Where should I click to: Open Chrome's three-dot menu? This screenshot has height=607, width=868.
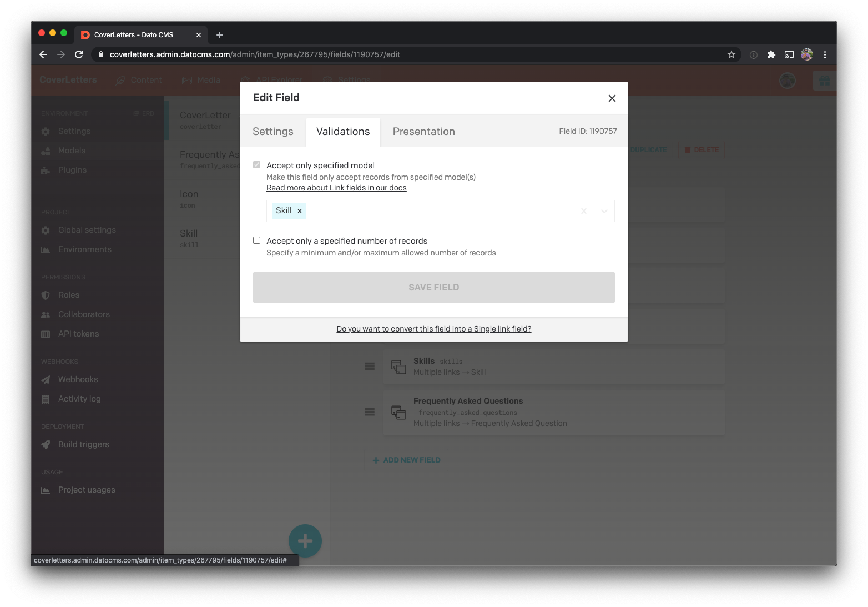[x=825, y=54]
